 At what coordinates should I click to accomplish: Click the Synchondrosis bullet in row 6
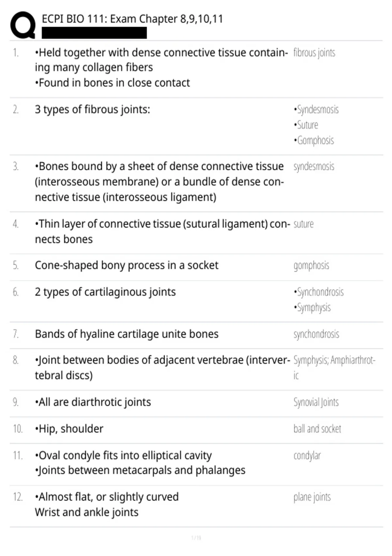coord(318,292)
